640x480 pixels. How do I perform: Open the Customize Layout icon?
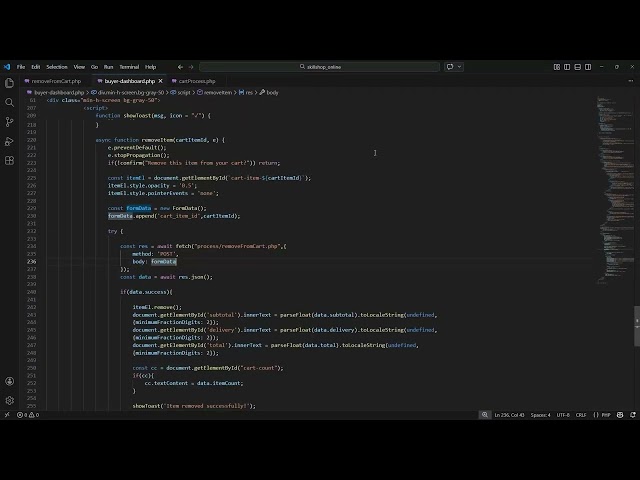click(x=557, y=67)
